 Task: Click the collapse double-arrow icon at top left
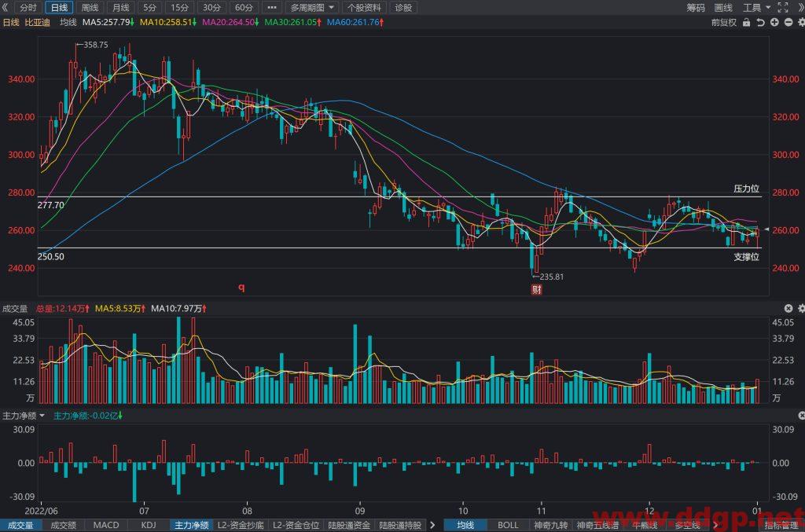[6, 7]
